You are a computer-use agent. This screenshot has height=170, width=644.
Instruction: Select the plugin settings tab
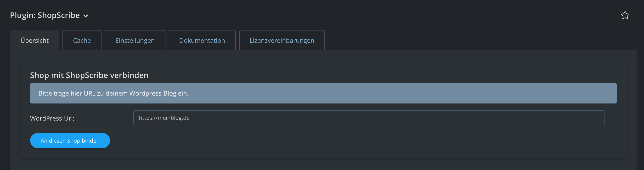[135, 40]
